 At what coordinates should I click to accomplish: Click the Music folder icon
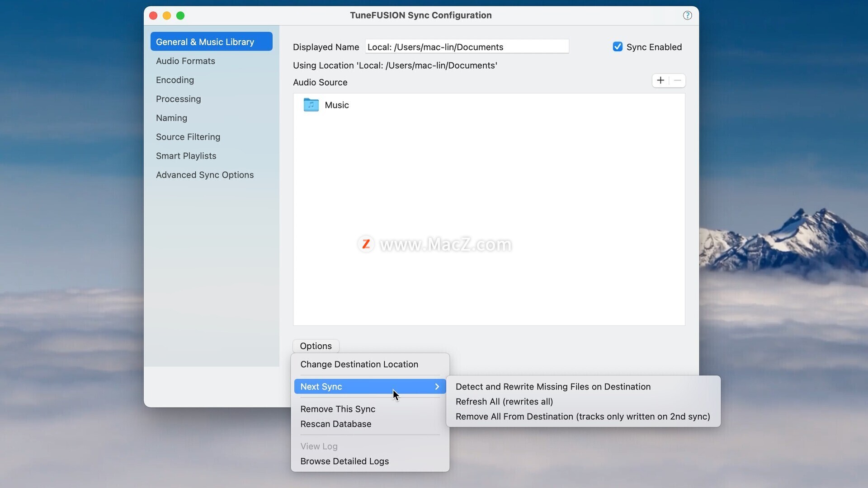tap(311, 105)
